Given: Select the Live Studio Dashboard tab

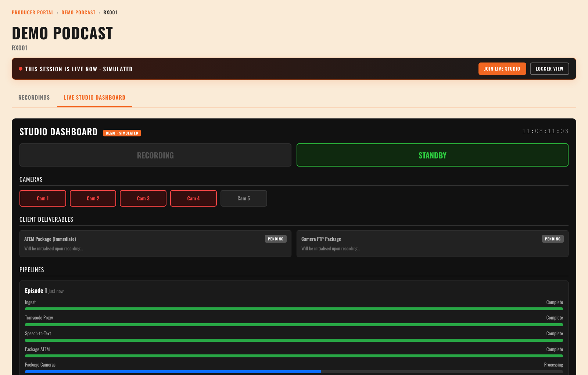Looking at the screenshot, I should [95, 97].
